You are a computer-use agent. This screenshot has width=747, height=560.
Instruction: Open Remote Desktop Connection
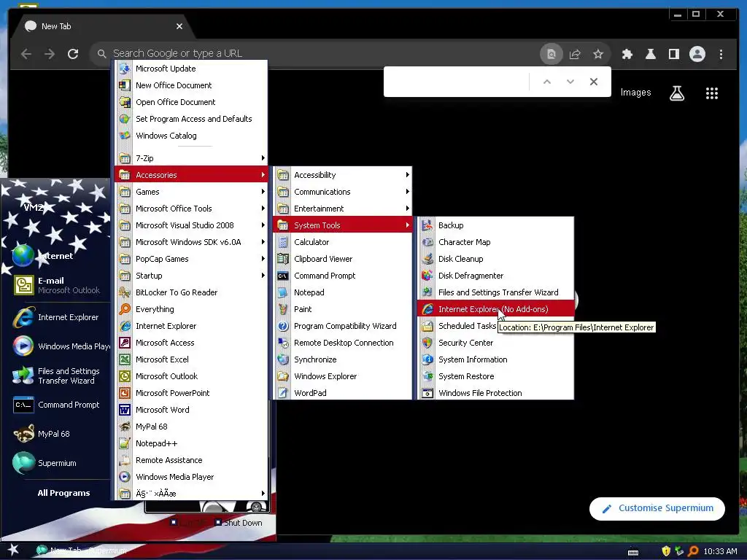point(343,343)
